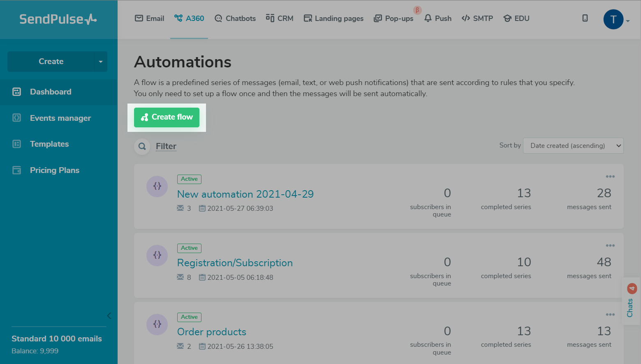Open three-dot menu for Order products flow
This screenshot has height=364, width=641.
pyautogui.click(x=610, y=315)
